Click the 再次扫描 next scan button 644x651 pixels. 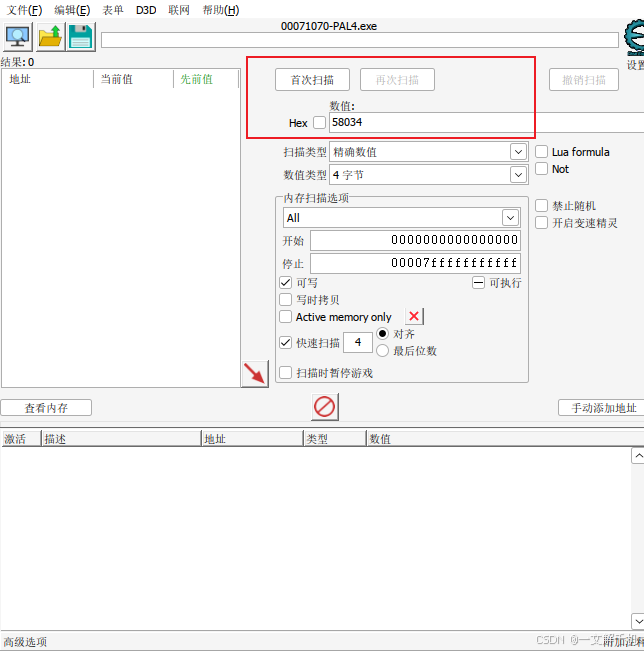pos(397,80)
